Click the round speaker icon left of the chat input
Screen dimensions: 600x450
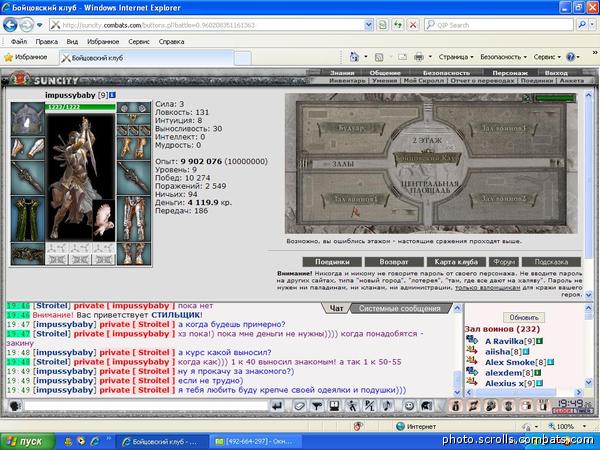click(x=15, y=406)
